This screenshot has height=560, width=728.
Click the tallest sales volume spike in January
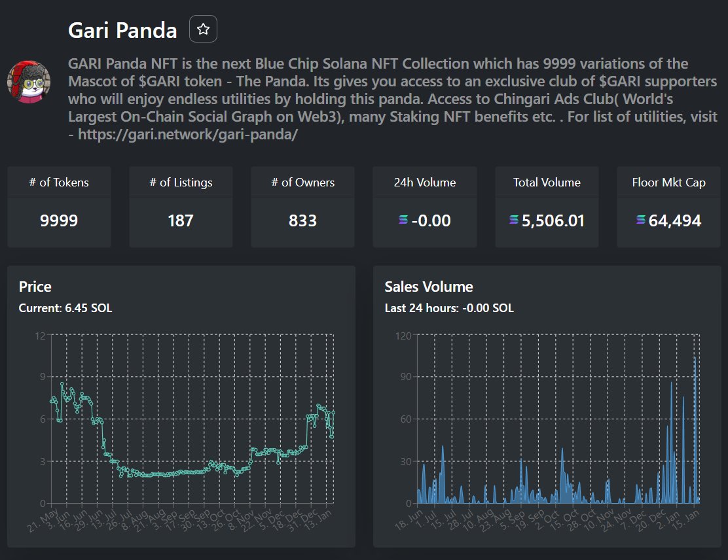695,429
